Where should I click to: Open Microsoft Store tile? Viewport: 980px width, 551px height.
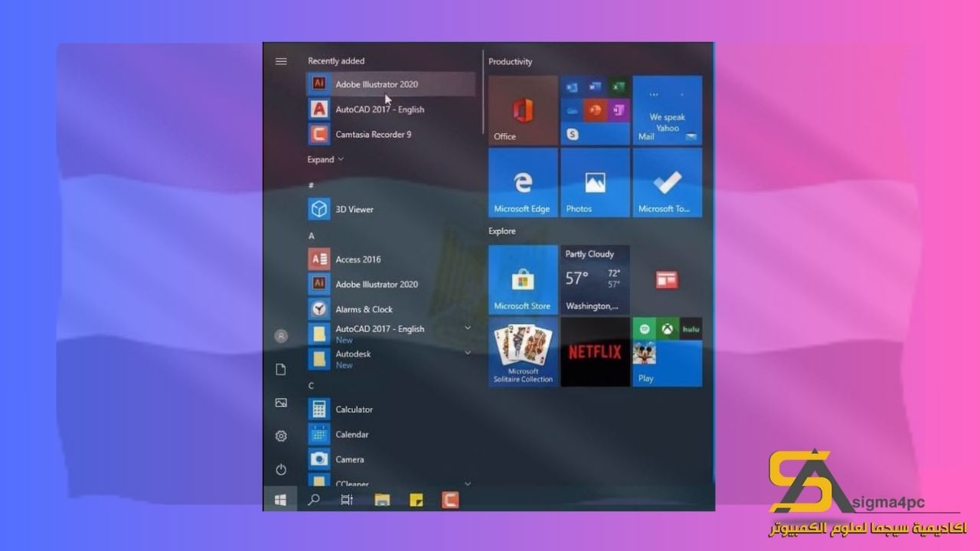[523, 280]
